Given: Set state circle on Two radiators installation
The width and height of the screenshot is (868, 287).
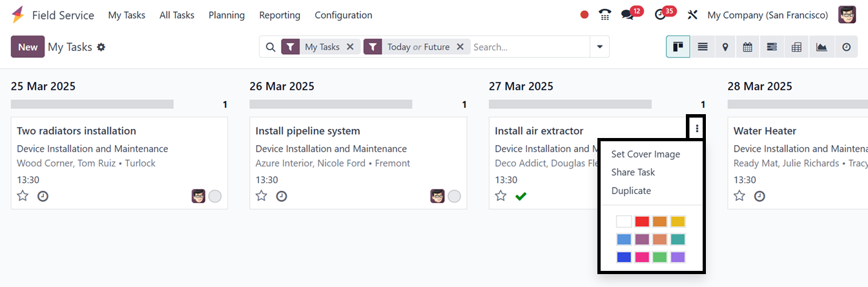Looking at the screenshot, I should [x=215, y=196].
